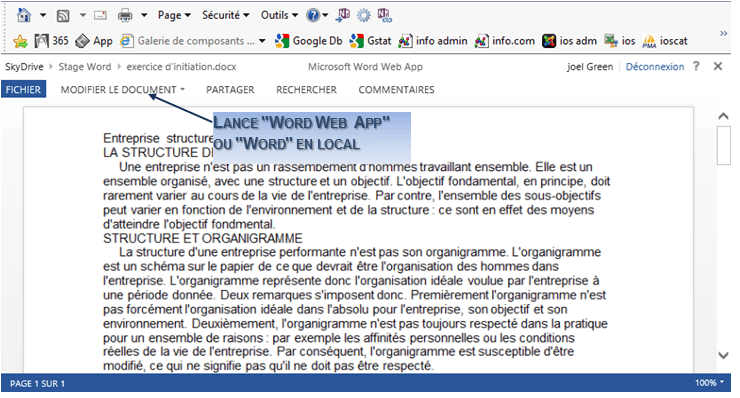This screenshot has height=398, width=740.
Task: Click the RECHERCHER tab
Action: pos(306,90)
